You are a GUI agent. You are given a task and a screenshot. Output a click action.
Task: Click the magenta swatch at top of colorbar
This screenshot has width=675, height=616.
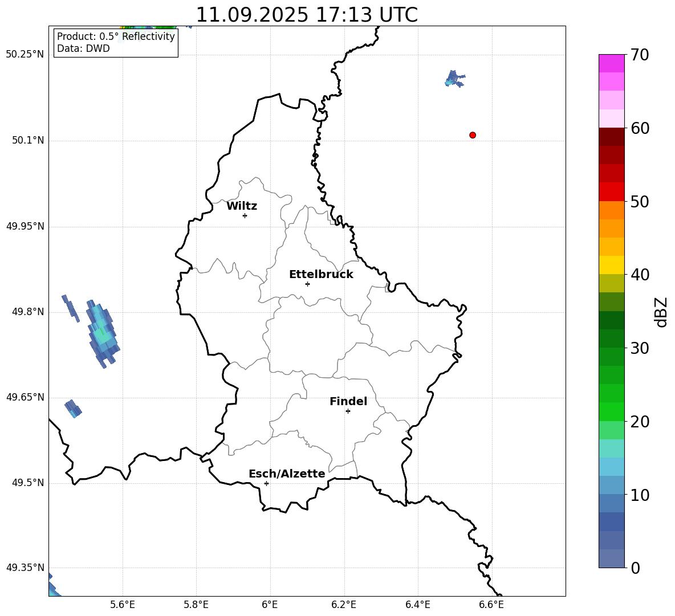[x=611, y=63]
